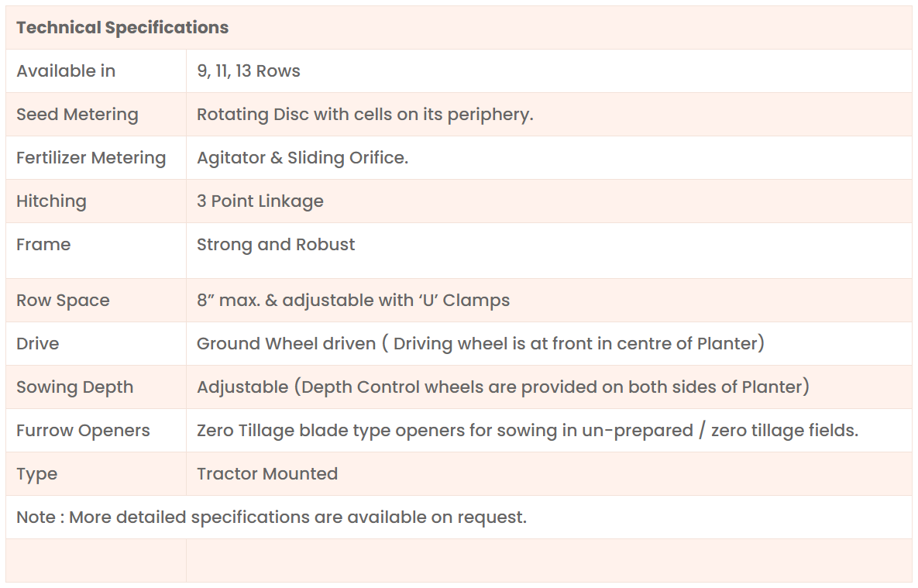
Task: Click the 'Tractor Mounted' type value
Action: 267,474
